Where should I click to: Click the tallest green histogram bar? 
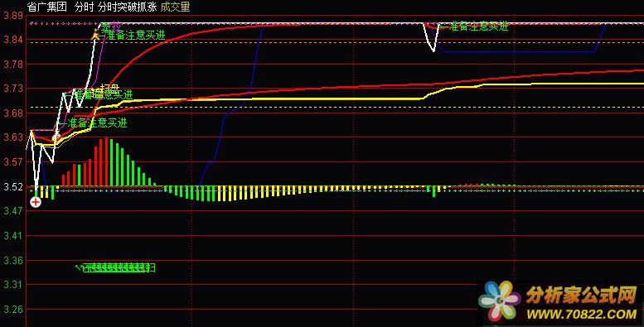point(111,162)
